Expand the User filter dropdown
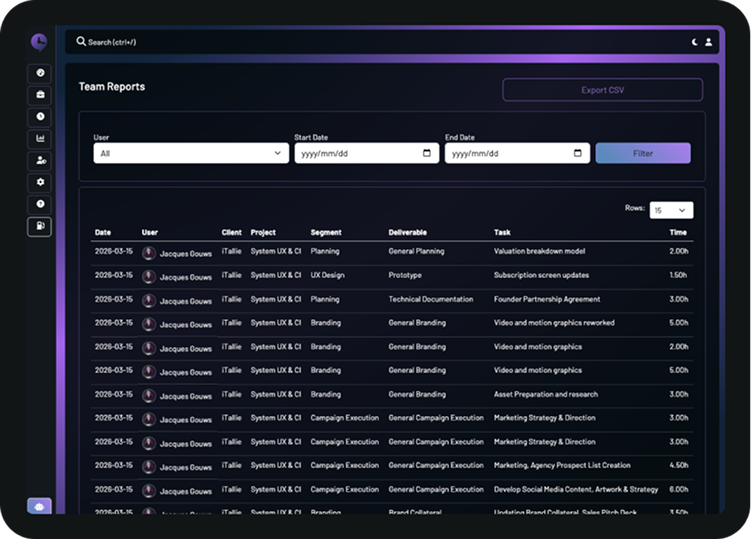751x540 pixels. pyautogui.click(x=191, y=153)
